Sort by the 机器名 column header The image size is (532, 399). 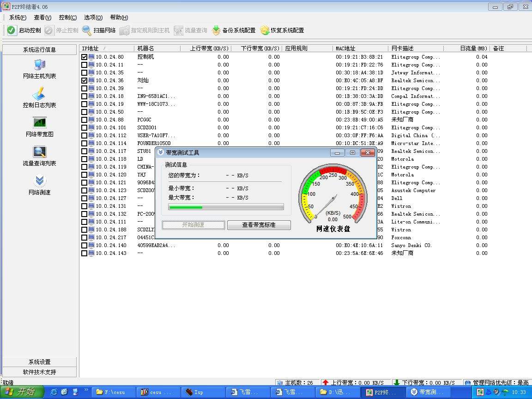coord(157,48)
